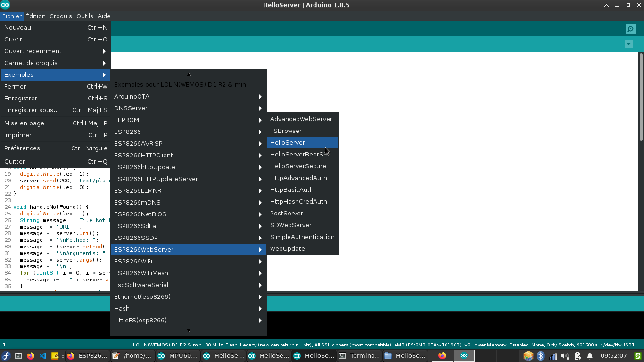
Task: Open the tab options dropdown arrow
Action: [x=628, y=44]
